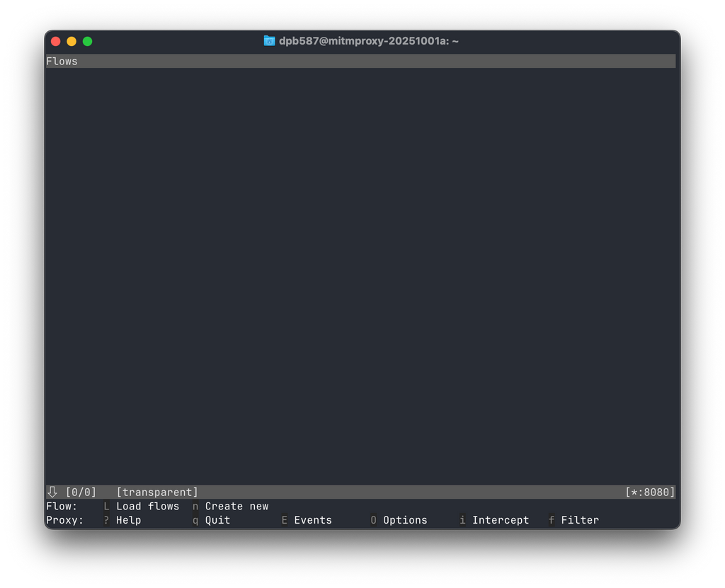
Task: Select the Create new flow shortcut
Action: pyautogui.click(x=236, y=506)
